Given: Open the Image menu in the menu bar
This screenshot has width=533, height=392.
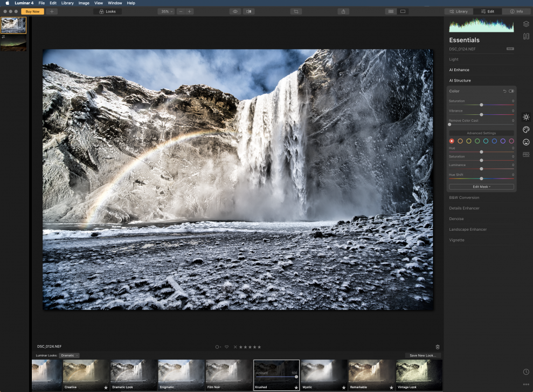Looking at the screenshot, I should point(84,3).
